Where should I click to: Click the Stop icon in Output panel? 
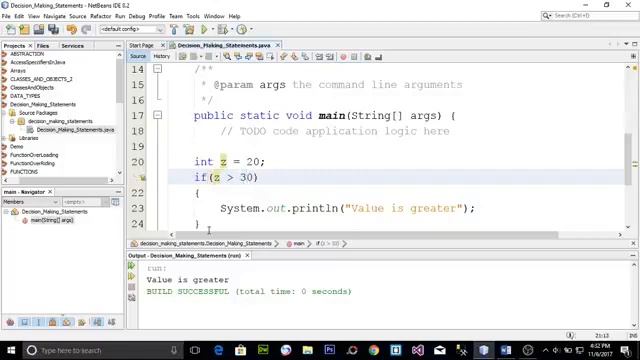coord(131,287)
